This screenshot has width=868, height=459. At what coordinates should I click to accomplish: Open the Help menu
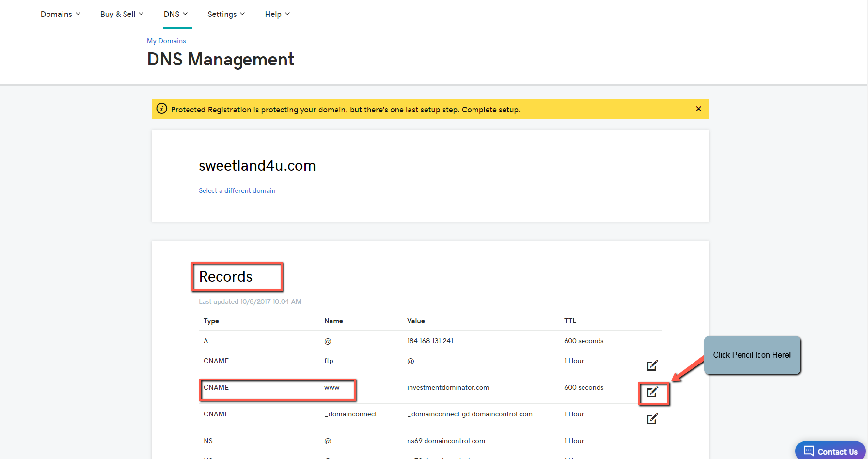277,14
